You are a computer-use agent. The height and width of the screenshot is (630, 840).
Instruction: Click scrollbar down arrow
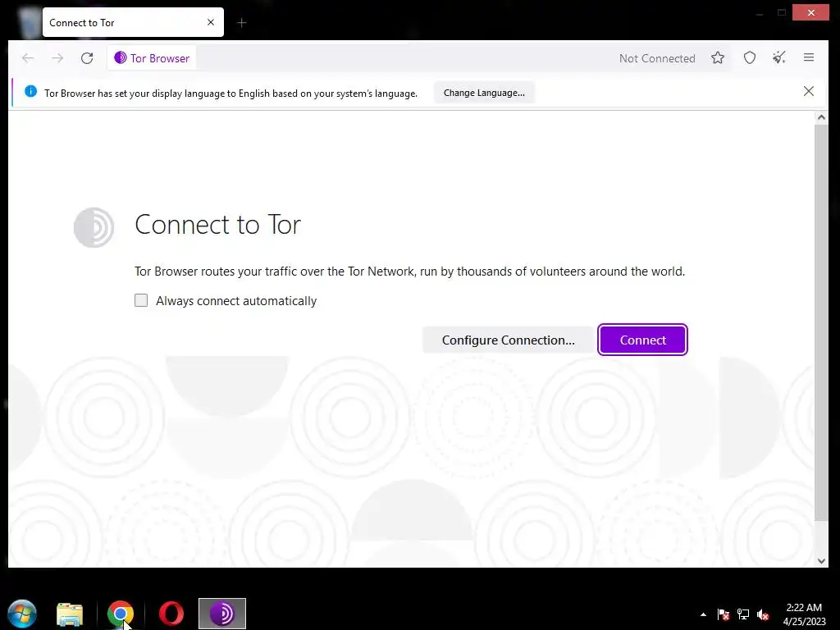click(820, 561)
